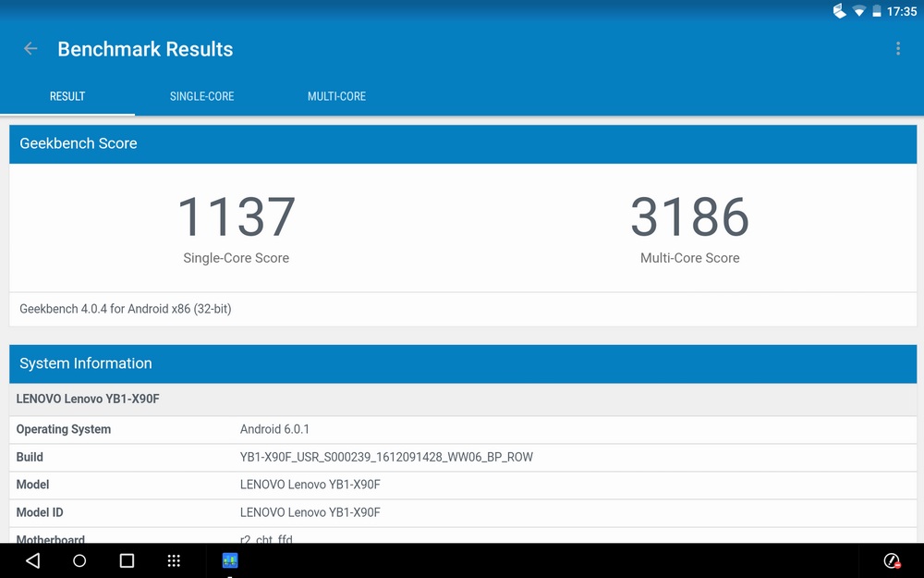Open the app drawer grid icon
The height and width of the screenshot is (578, 924).
tap(174, 560)
